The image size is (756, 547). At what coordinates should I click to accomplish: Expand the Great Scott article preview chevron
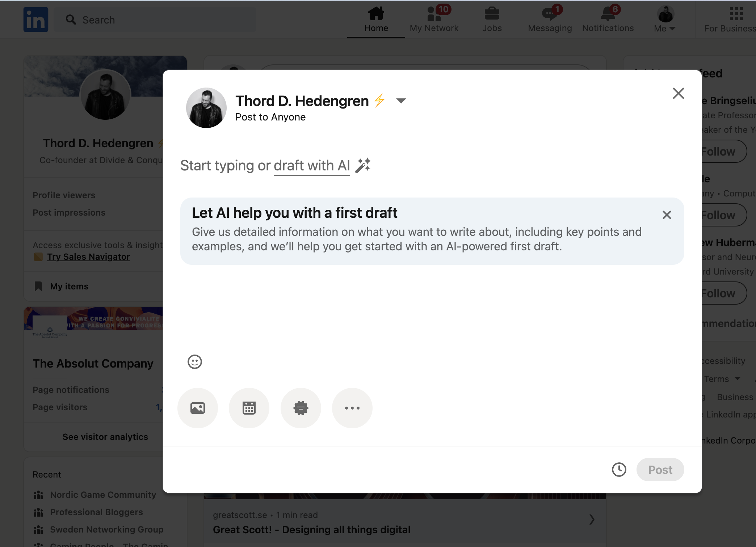pyautogui.click(x=592, y=520)
